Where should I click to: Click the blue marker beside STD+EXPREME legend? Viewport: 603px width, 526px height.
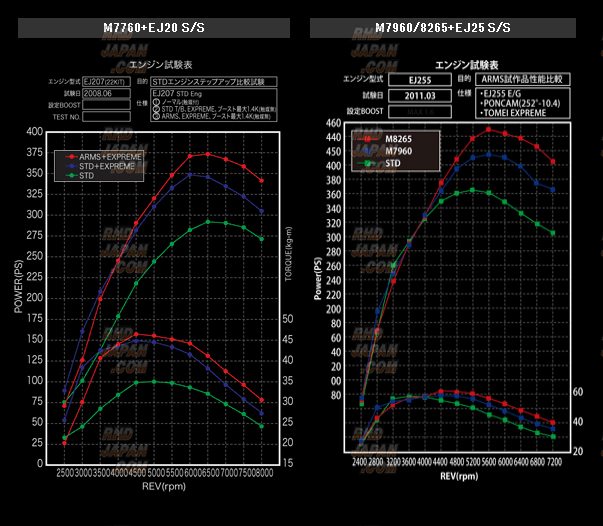pos(71,166)
